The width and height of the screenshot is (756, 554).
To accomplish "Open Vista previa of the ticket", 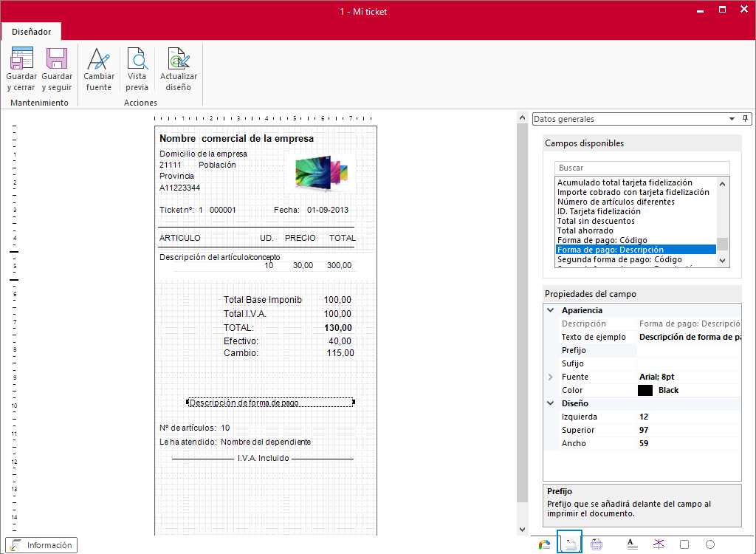I will pos(137,69).
